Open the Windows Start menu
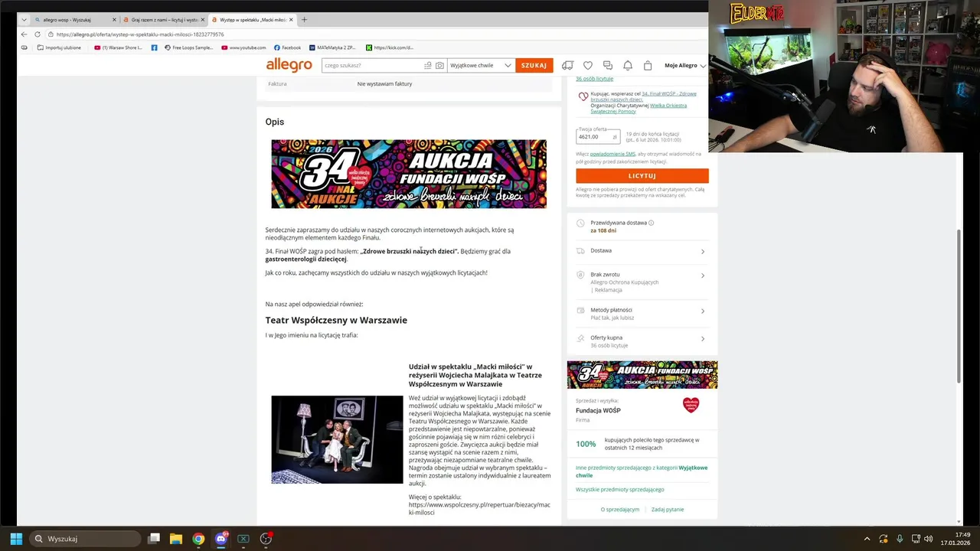The width and height of the screenshot is (980, 551). coord(16,539)
